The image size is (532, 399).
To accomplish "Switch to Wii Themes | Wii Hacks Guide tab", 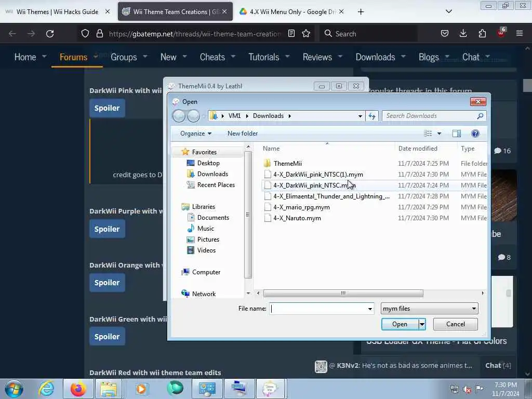I will pos(57,11).
